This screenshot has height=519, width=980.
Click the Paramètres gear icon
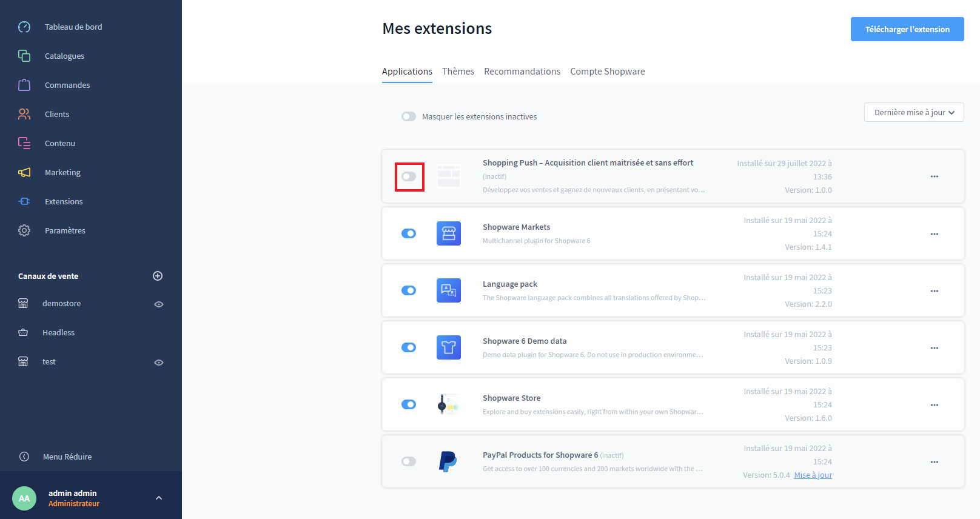24,230
